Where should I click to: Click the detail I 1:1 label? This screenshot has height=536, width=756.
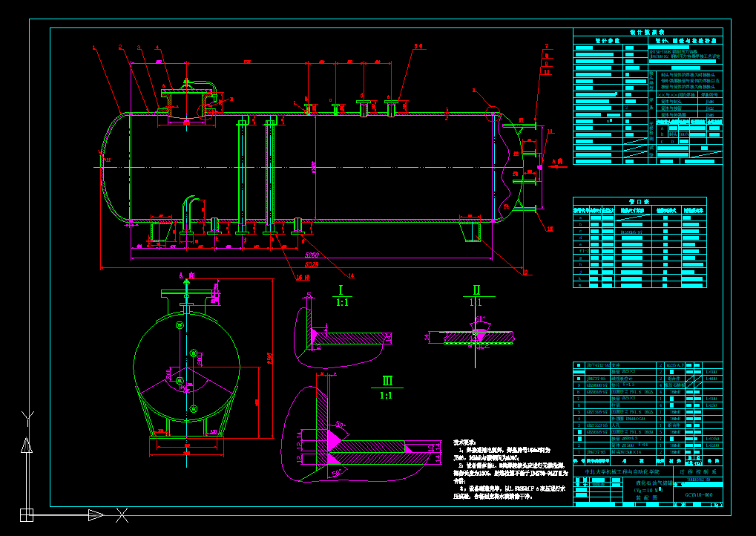342,295
